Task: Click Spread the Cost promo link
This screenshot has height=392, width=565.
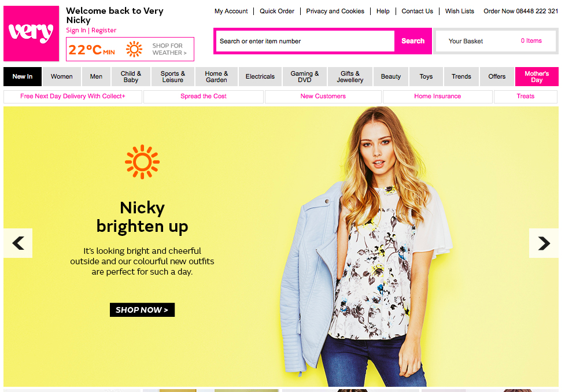Action: [204, 97]
